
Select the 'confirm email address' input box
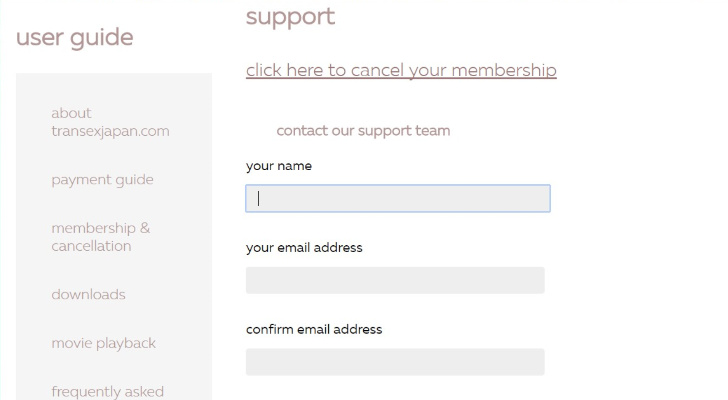[395, 362]
